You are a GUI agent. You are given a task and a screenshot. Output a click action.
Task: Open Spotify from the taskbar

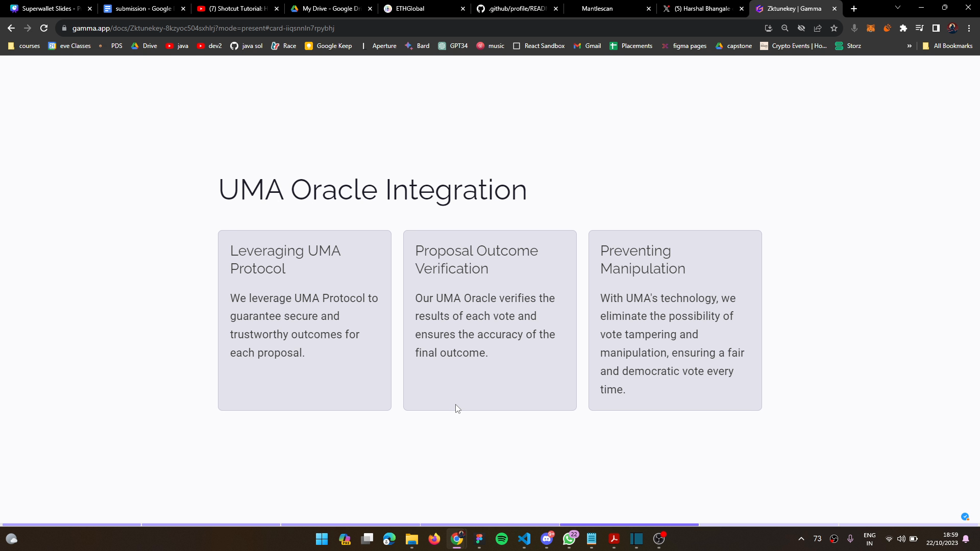(502, 539)
